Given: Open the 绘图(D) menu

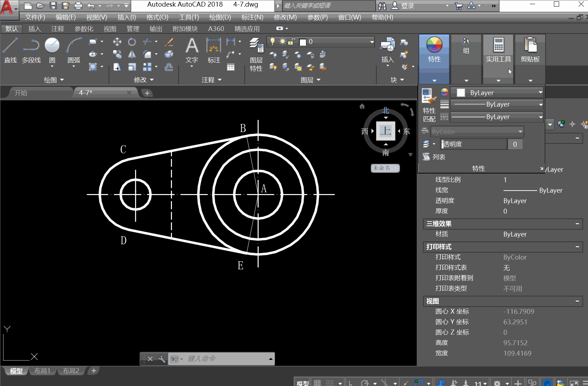Looking at the screenshot, I should tap(220, 17).
